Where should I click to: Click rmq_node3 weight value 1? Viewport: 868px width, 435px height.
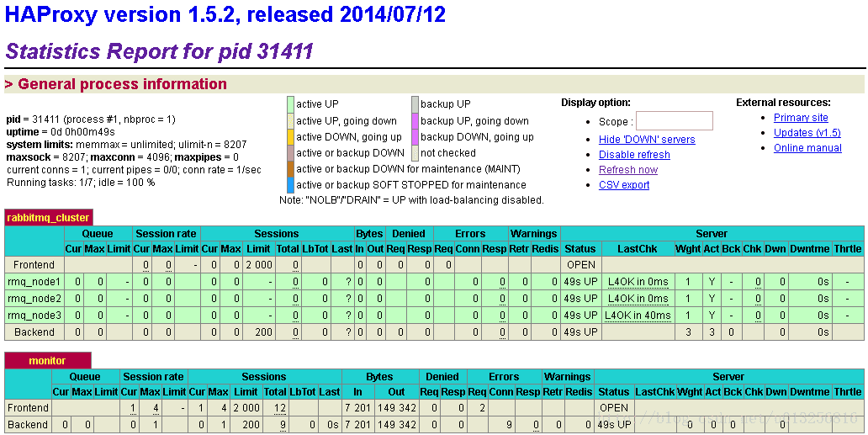point(688,316)
